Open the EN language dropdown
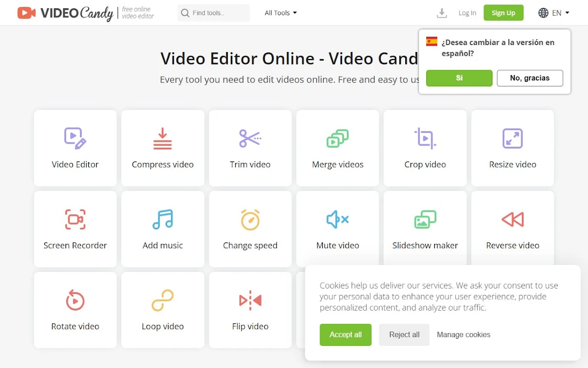Image resolution: width=588 pixels, height=368 pixels. (561, 13)
